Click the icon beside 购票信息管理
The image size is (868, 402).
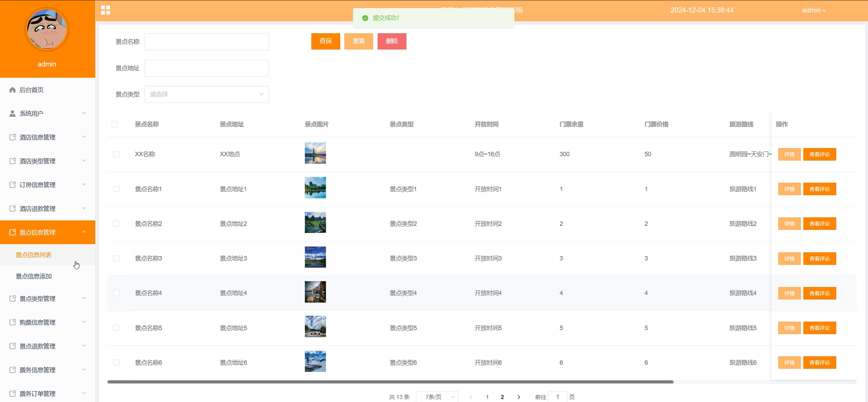point(12,322)
